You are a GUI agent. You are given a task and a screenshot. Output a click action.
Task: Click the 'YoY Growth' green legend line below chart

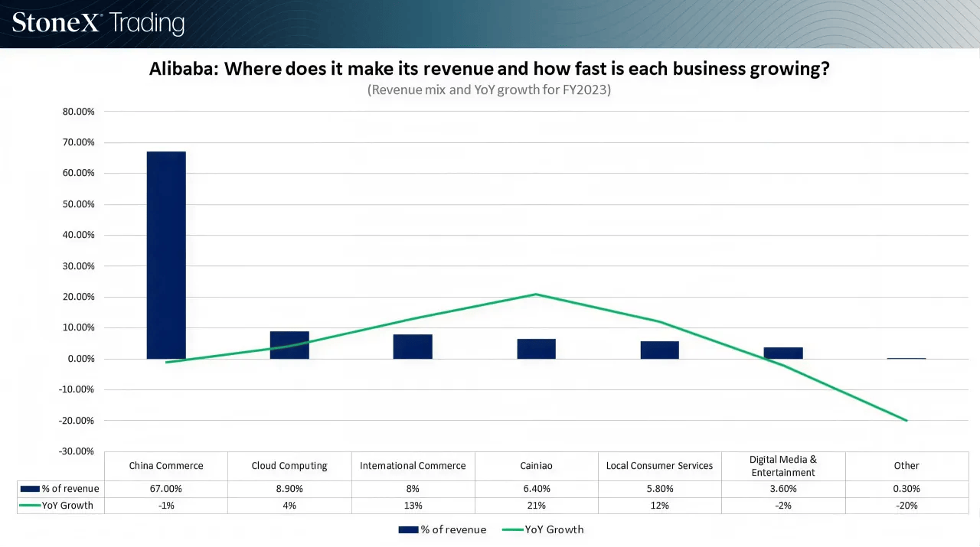pyautogui.click(x=512, y=529)
